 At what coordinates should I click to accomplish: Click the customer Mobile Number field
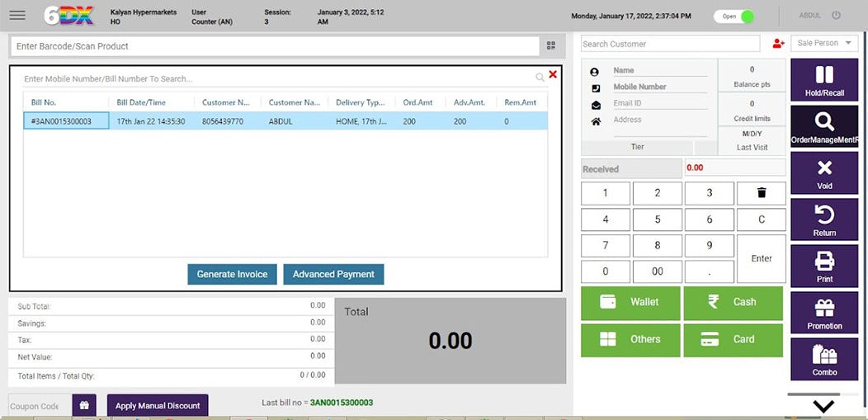point(660,87)
